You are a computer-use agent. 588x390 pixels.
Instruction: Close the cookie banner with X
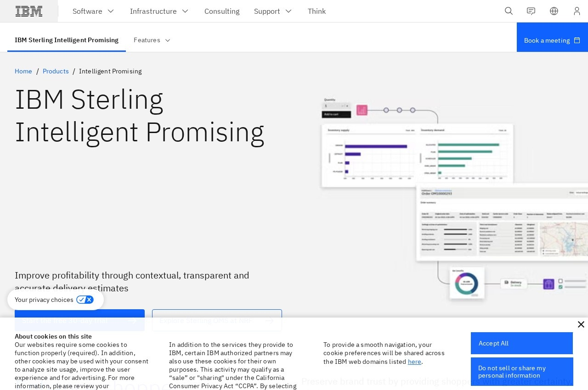coord(581,325)
